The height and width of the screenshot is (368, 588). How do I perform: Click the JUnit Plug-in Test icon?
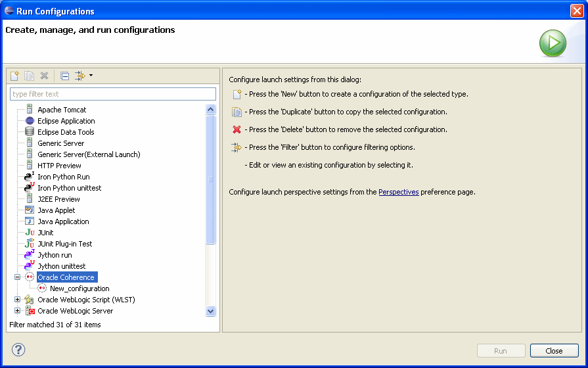point(30,243)
